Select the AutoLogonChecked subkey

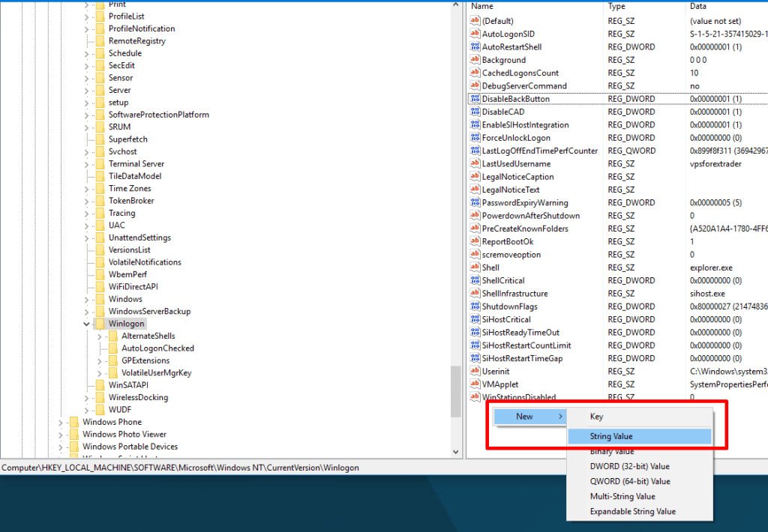click(157, 348)
